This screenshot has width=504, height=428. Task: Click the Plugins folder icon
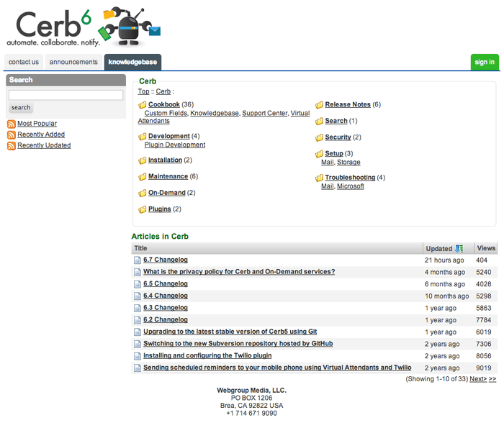click(x=143, y=209)
